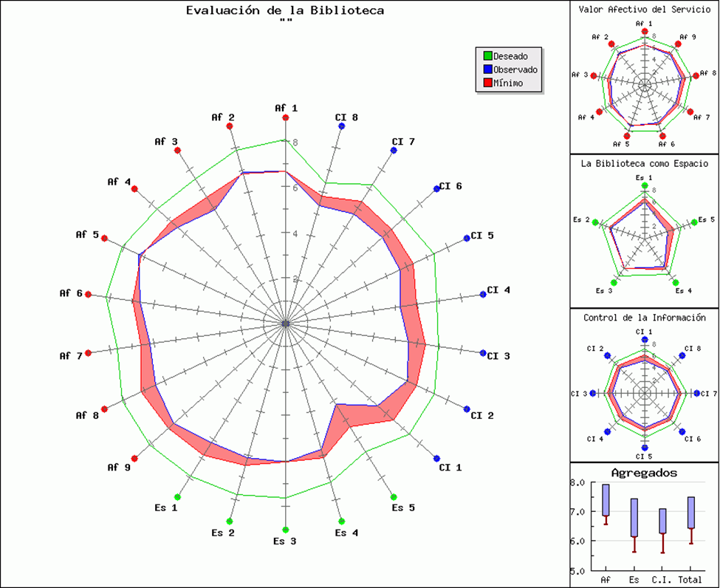Click the center point of the main radar chart
720x588 pixels.
point(286,324)
